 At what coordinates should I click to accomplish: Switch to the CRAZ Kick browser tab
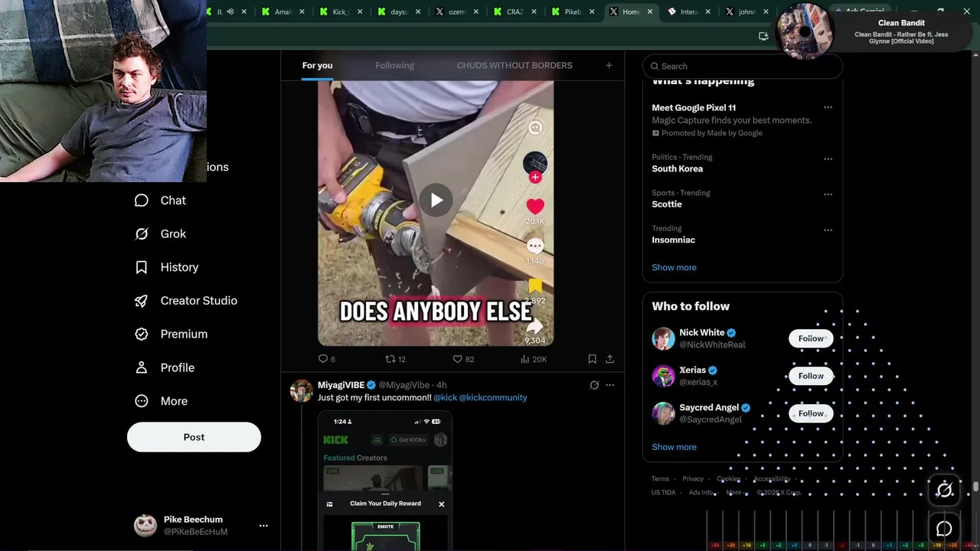(514, 11)
